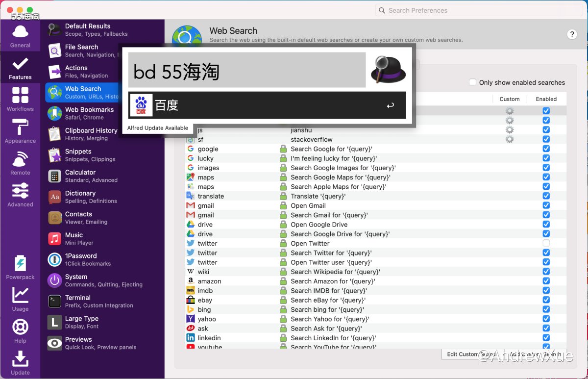The width and height of the screenshot is (588, 379).
Task: Open the Usage chart section
Action: (x=20, y=300)
